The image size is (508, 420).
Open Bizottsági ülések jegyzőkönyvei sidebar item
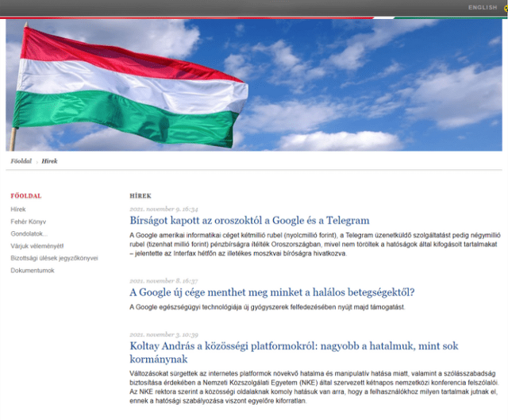pyautogui.click(x=54, y=258)
